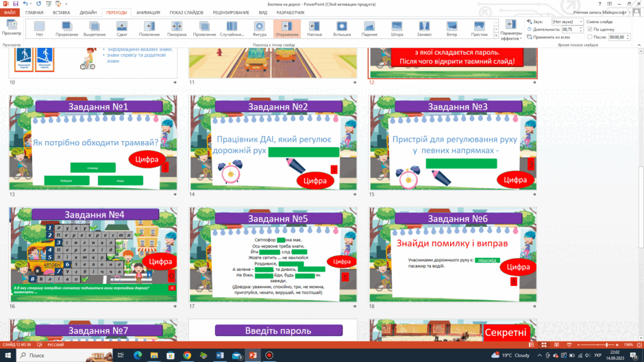The height and width of the screenshot is (362, 644).
Task: Expand the transitions gallery more arrow
Action: coord(496,36)
